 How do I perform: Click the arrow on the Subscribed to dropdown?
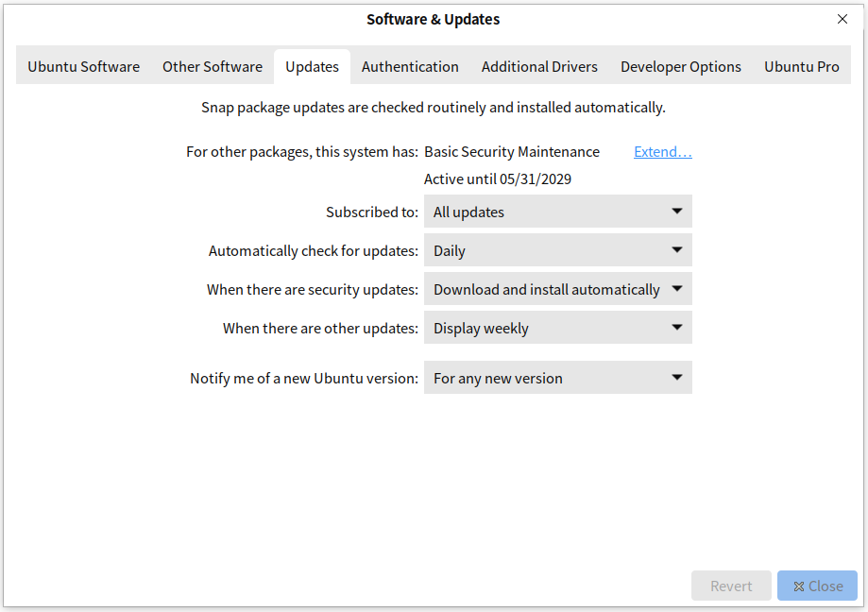tap(676, 212)
